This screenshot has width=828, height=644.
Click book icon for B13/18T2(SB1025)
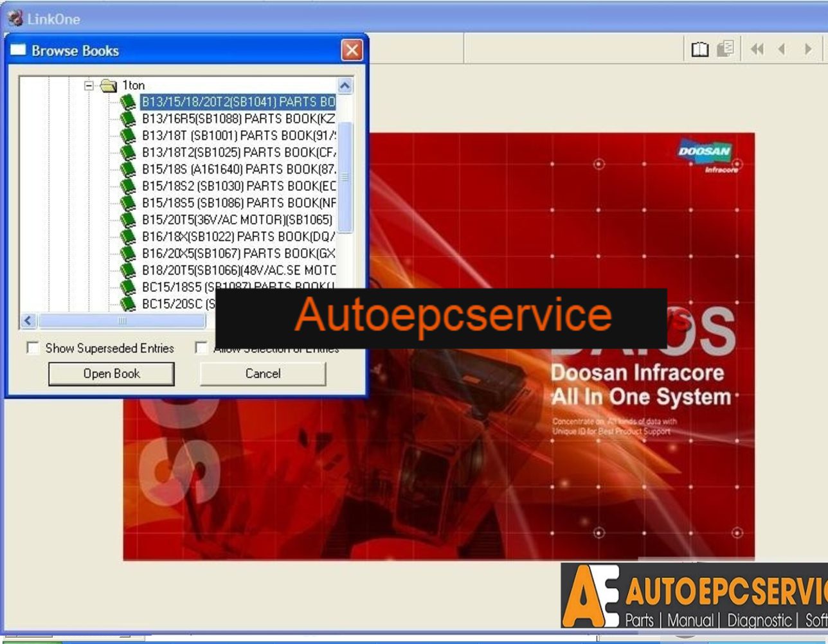click(129, 152)
